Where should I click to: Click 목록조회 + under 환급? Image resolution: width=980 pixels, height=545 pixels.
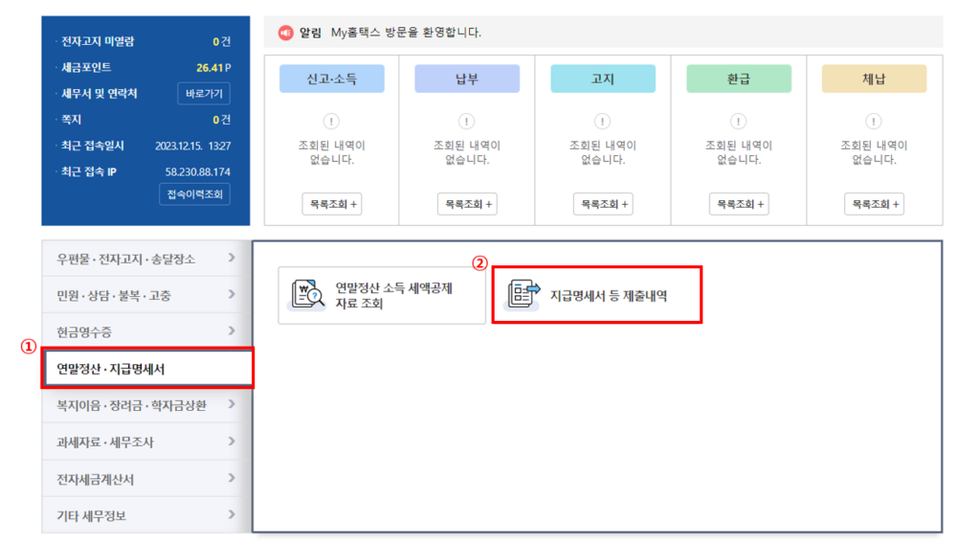click(x=739, y=204)
